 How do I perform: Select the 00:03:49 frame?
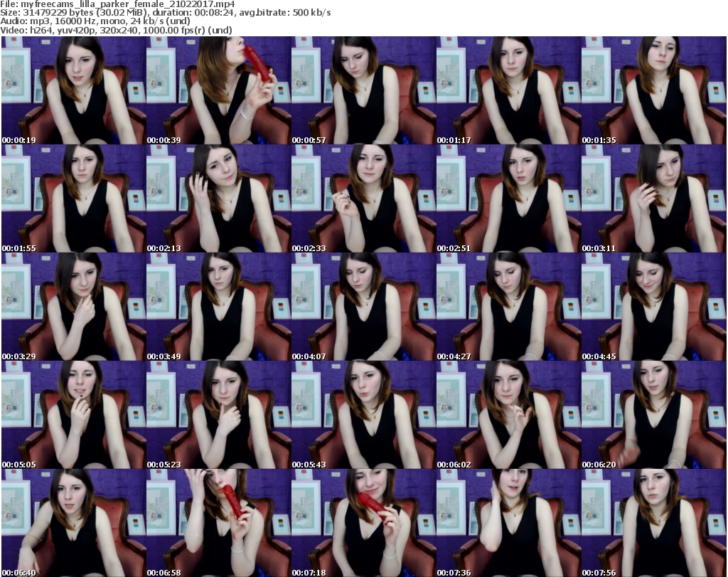[219, 307]
